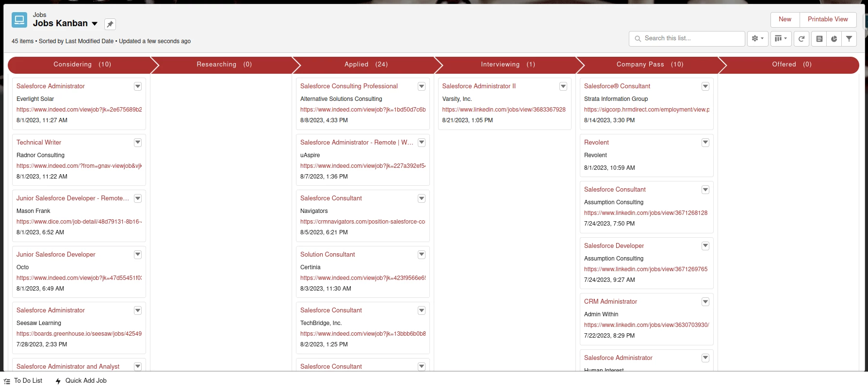Click the Jobs object icon

click(19, 20)
